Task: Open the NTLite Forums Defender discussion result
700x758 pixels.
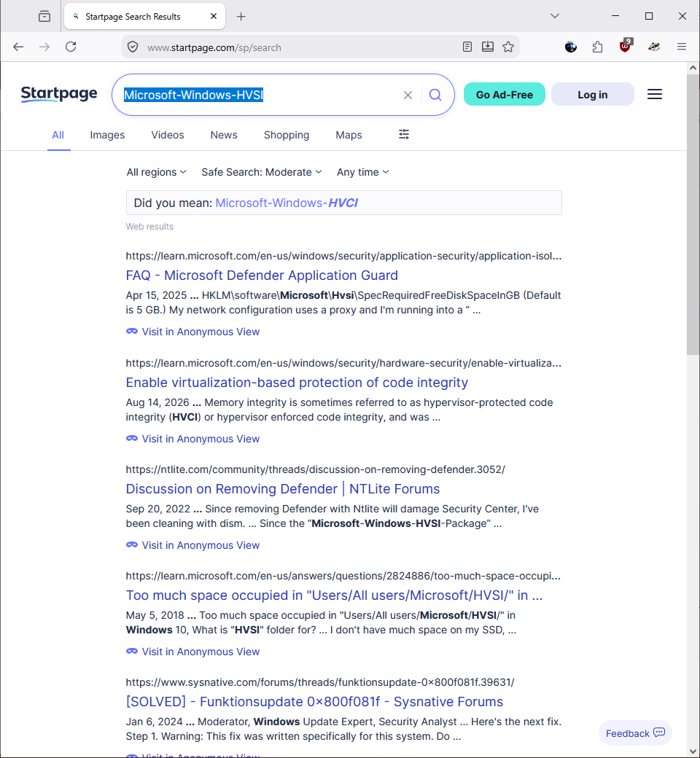Action: [x=283, y=489]
